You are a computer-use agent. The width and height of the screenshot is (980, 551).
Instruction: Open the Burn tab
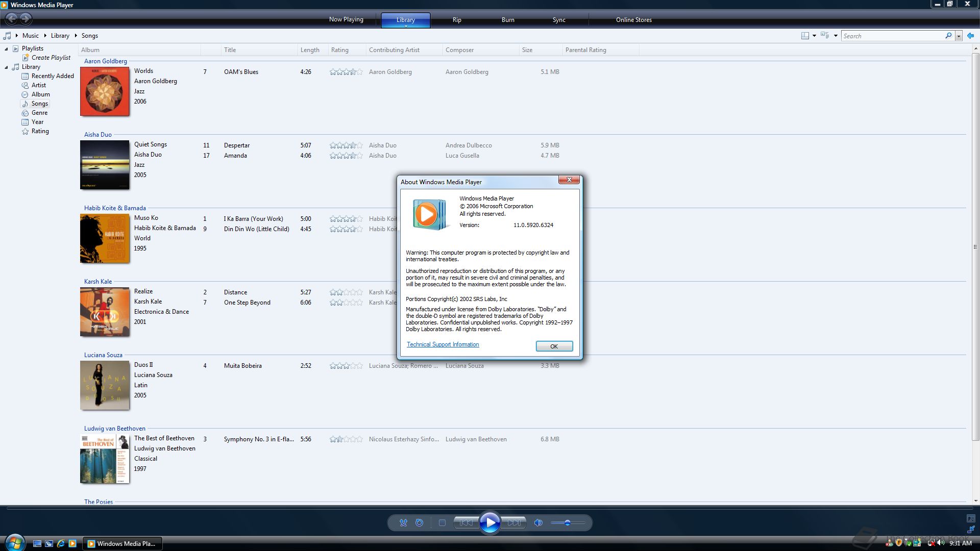(x=508, y=20)
